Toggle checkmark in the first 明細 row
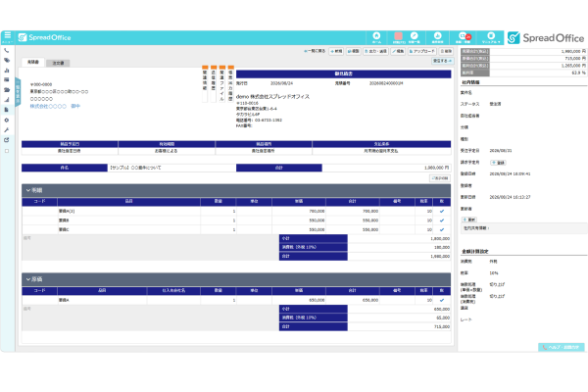This screenshot has width=588, height=392. [442, 212]
